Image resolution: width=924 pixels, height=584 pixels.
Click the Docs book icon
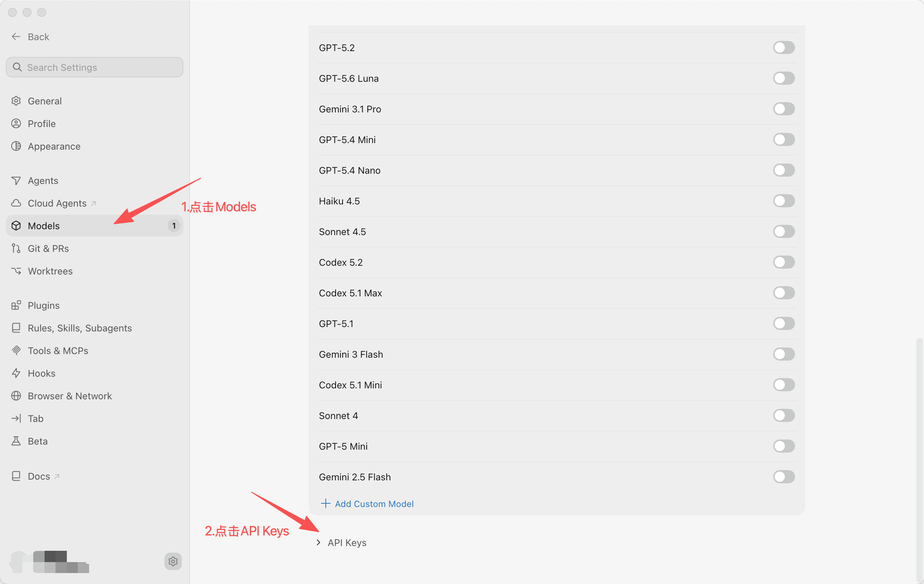[16, 476]
